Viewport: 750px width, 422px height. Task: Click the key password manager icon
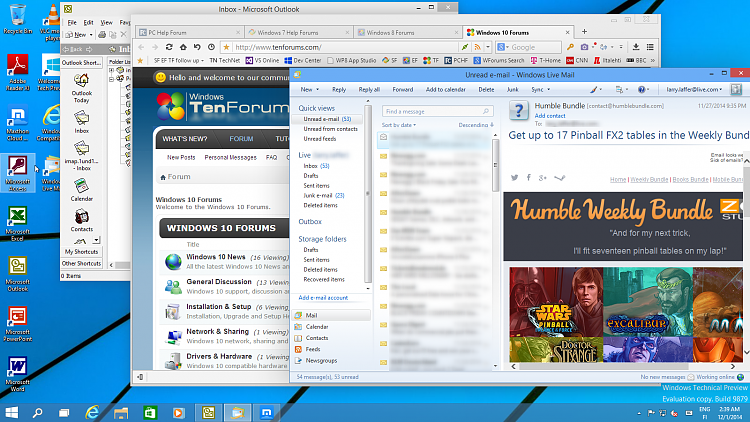coord(570,47)
